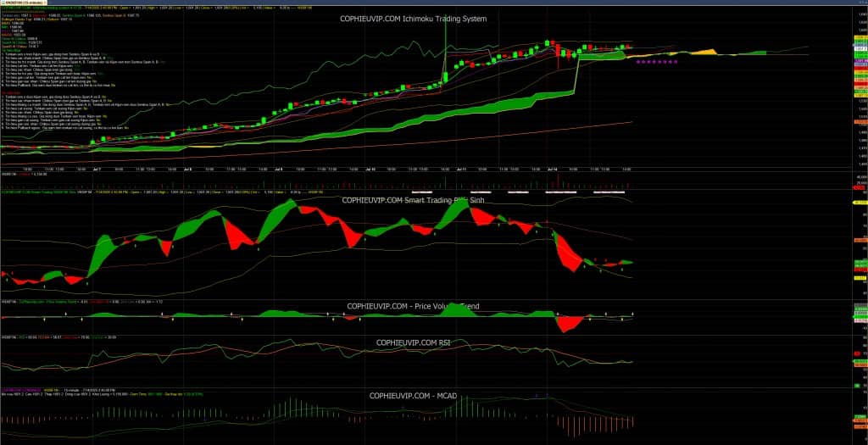Click the white current-price label on price axis
The height and width of the screenshot is (445, 868).
point(860,48)
